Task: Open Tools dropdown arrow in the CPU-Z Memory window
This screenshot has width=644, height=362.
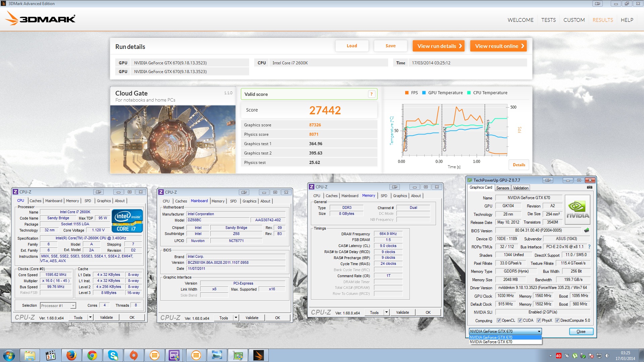Action: pos(386,312)
